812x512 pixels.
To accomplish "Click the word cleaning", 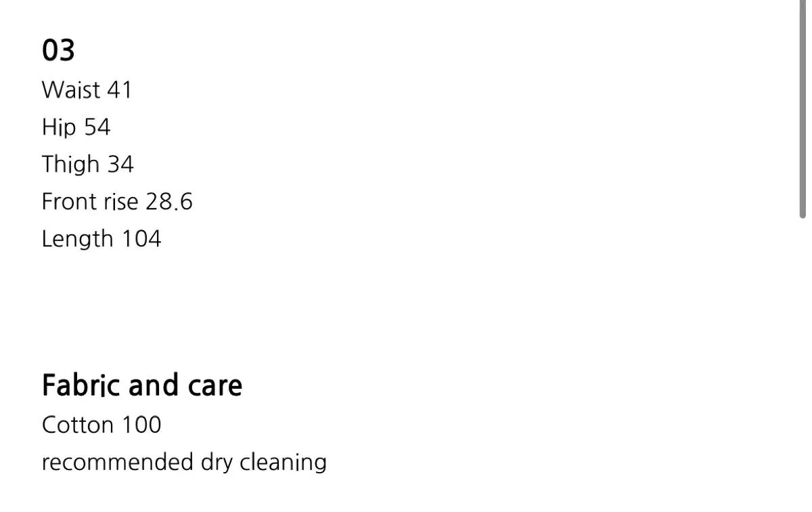I will pos(283,463).
